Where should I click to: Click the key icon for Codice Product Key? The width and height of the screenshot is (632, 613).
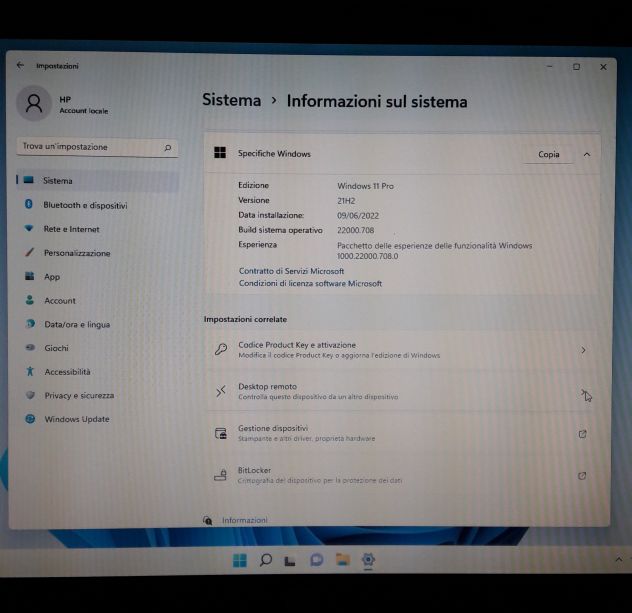pyautogui.click(x=220, y=349)
